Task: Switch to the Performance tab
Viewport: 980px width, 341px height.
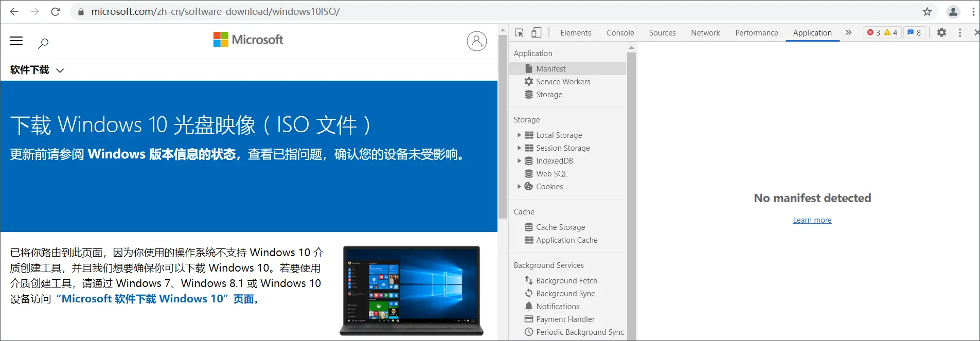Action: pos(756,32)
